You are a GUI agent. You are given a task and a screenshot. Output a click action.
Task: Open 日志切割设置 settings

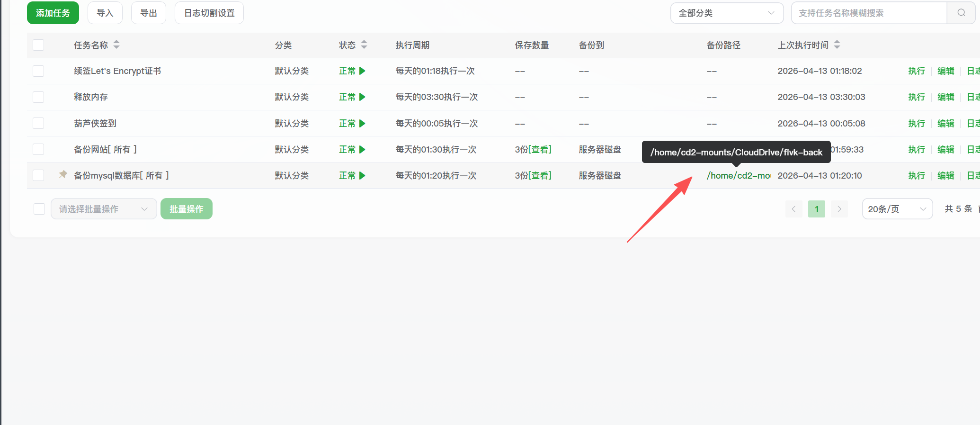[209, 13]
